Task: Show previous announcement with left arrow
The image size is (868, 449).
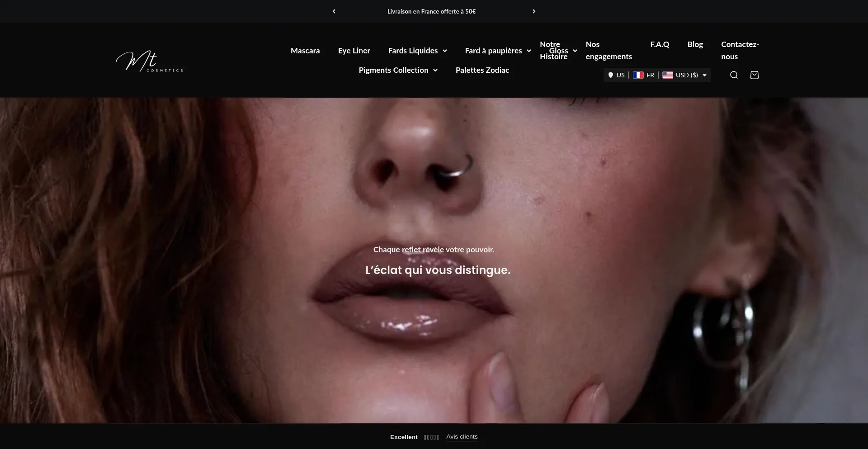Action: (x=334, y=11)
